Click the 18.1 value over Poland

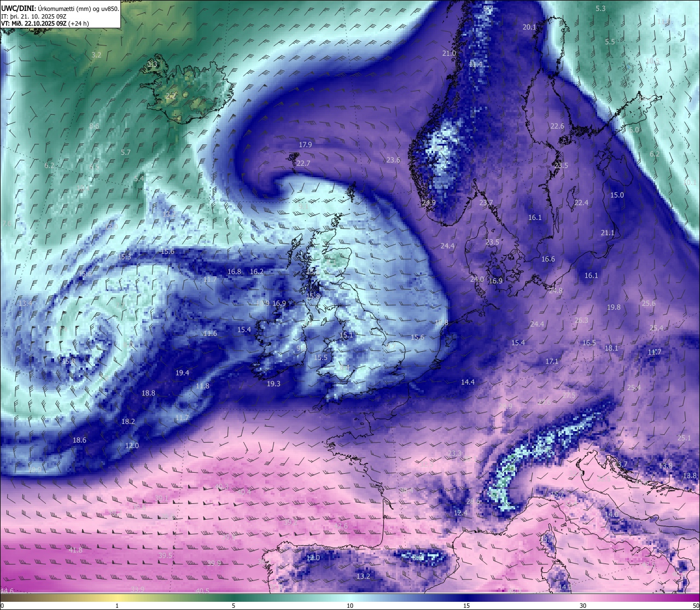611,348
